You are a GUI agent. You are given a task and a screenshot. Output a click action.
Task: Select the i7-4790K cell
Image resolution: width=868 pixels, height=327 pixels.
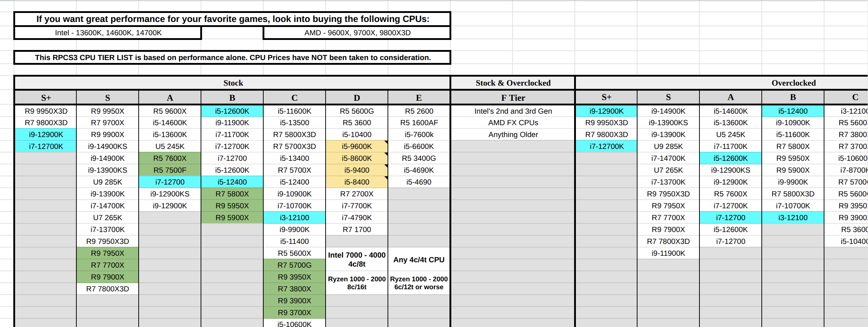click(357, 218)
